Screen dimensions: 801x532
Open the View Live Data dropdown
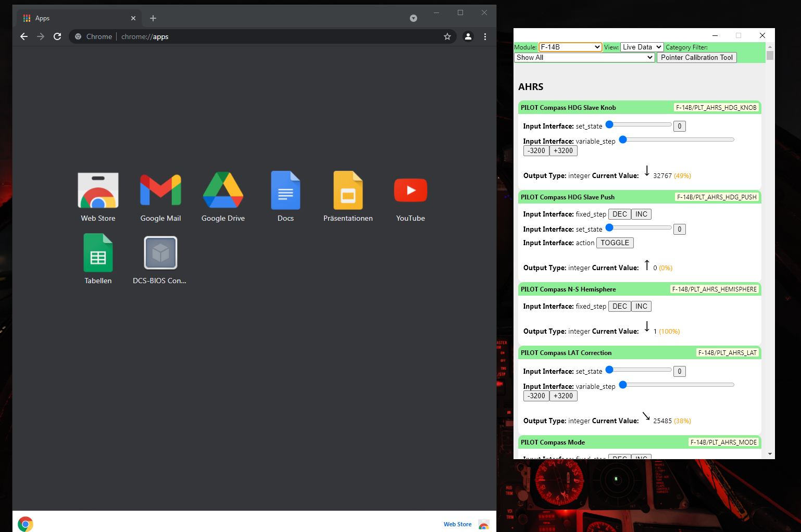coord(642,47)
